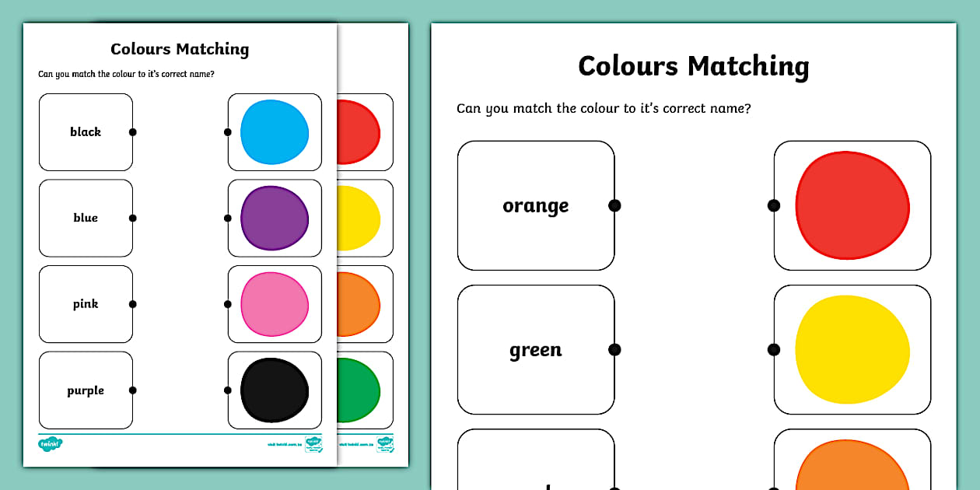Select the "blue" word box
Viewport: 980px width, 490px height.
click(86, 218)
